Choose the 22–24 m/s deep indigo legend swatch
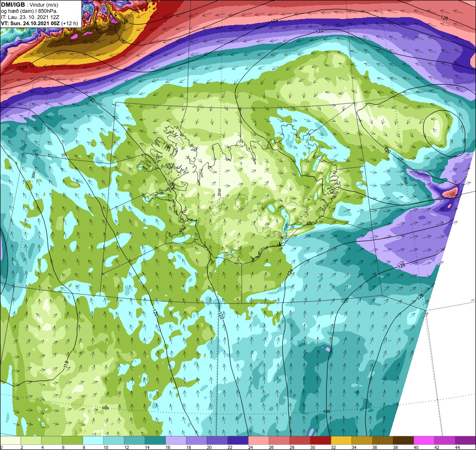Screen dimensions: 476x450 click(238, 440)
